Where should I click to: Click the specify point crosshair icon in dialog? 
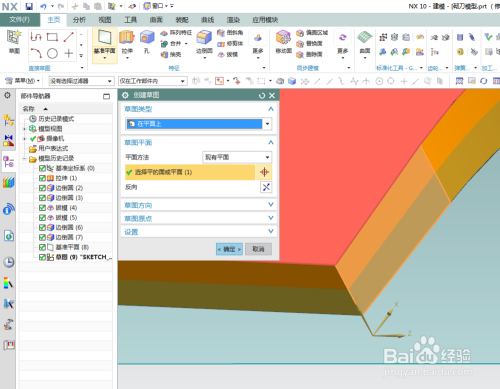[264, 172]
